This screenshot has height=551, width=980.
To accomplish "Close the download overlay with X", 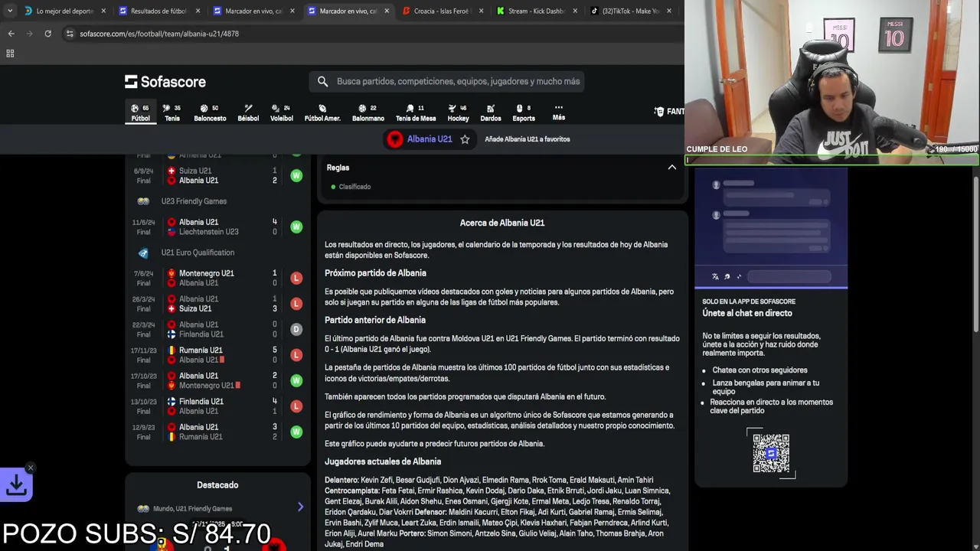I will [x=31, y=468].
